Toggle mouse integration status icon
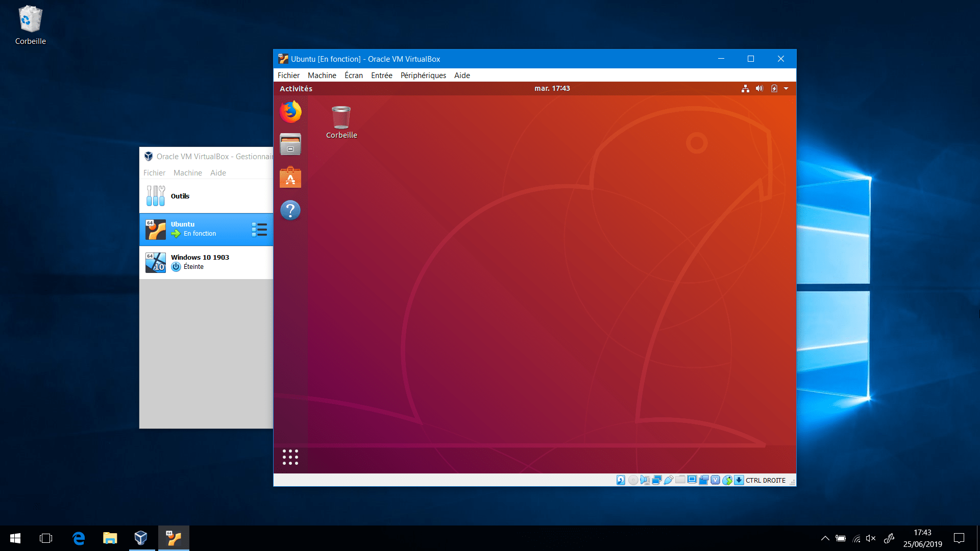The image size is (980, 551). tap(727, 480)
